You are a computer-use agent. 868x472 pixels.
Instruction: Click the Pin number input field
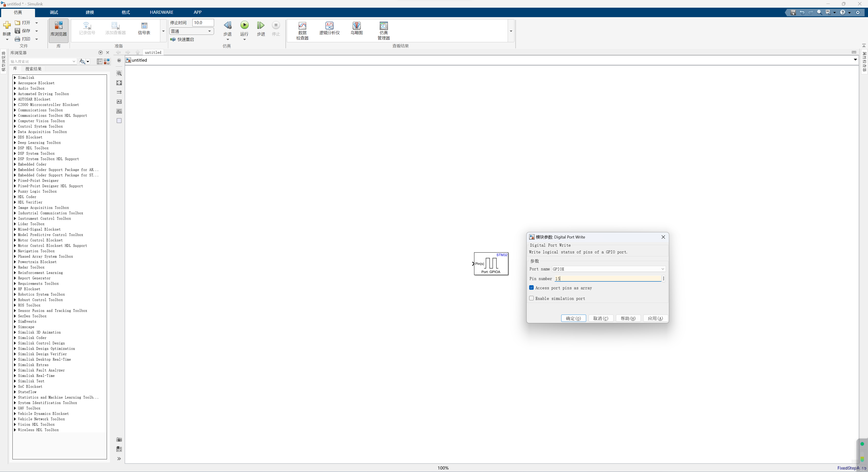608,279
